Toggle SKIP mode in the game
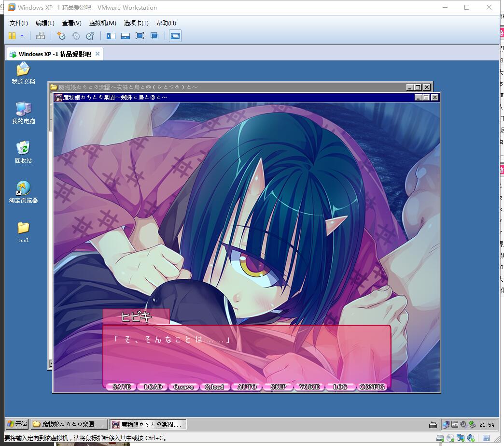This screenshot has height=446, width=504. 279,387
